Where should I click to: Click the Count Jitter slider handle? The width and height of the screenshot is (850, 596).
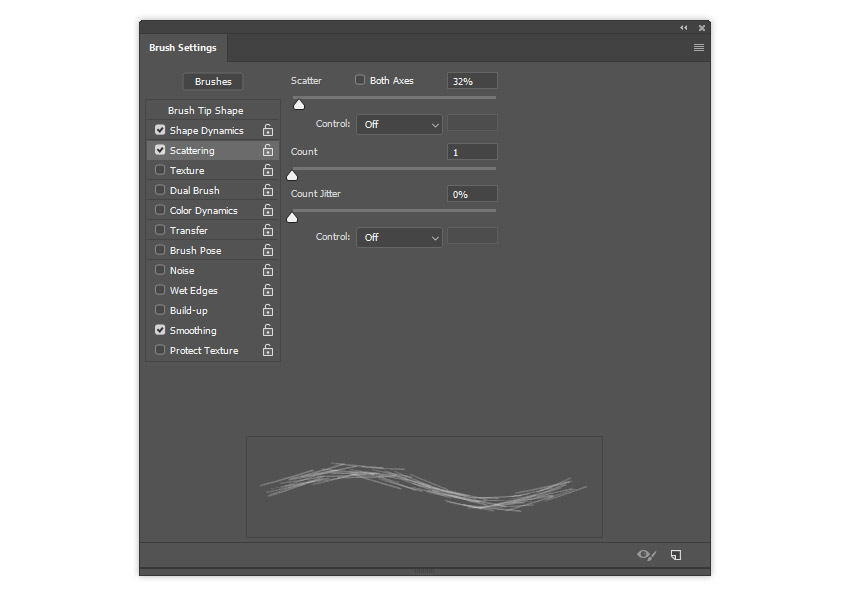(292, 217)
